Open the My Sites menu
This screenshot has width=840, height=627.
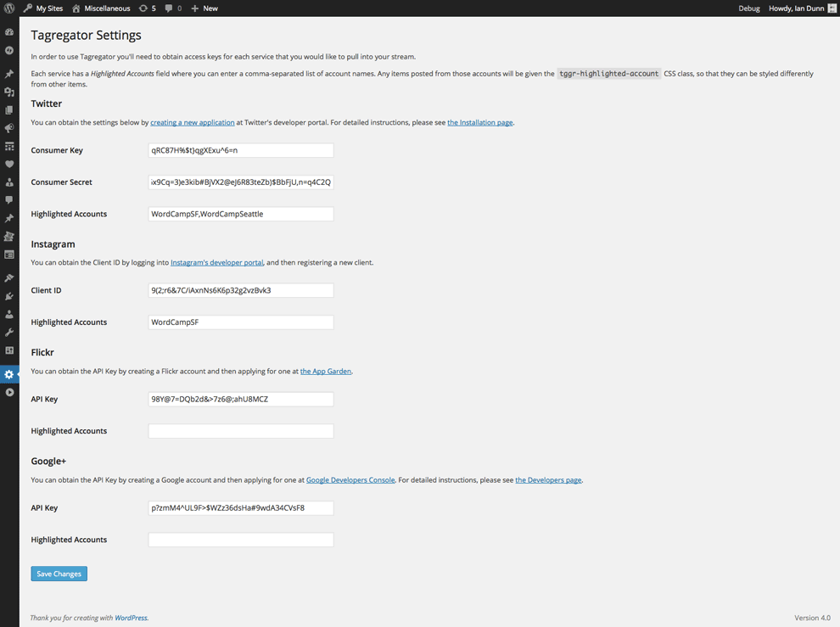pos(43,8)
